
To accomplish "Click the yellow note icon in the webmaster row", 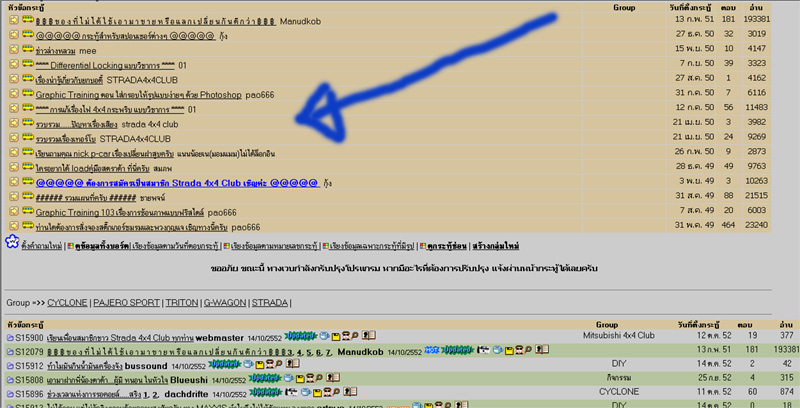I will 335,337.
